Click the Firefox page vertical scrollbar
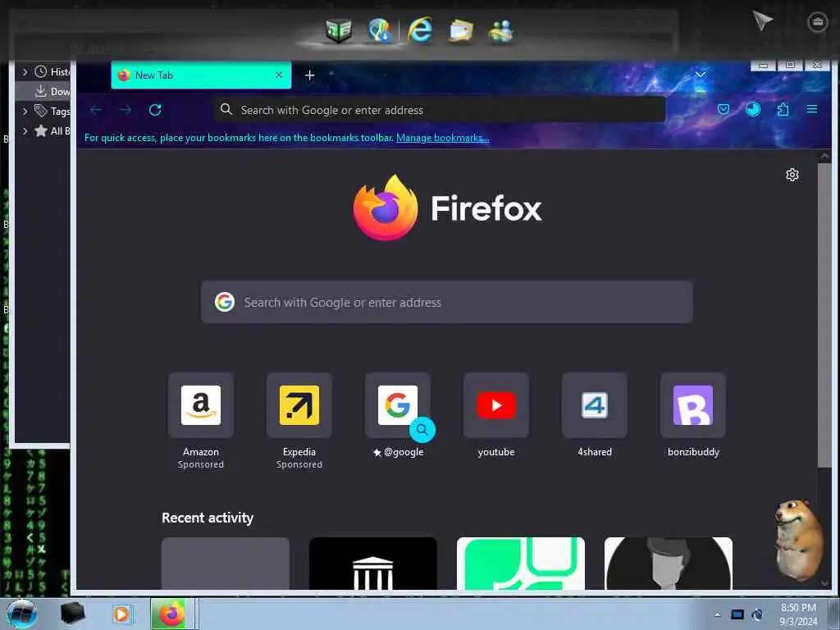Image resolution: width=840 pixels, height=630 pixels. coord(824,316)
